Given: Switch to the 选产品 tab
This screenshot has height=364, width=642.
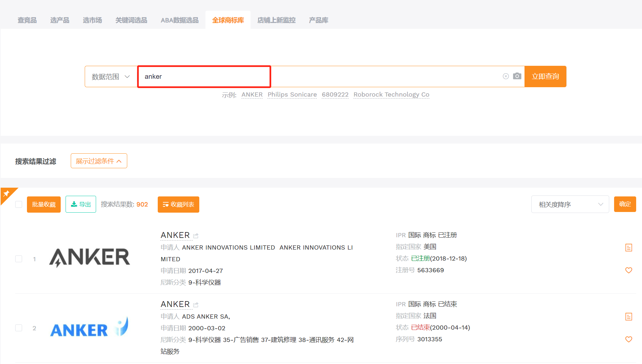Looking at the screenshot, I should 60,20.
